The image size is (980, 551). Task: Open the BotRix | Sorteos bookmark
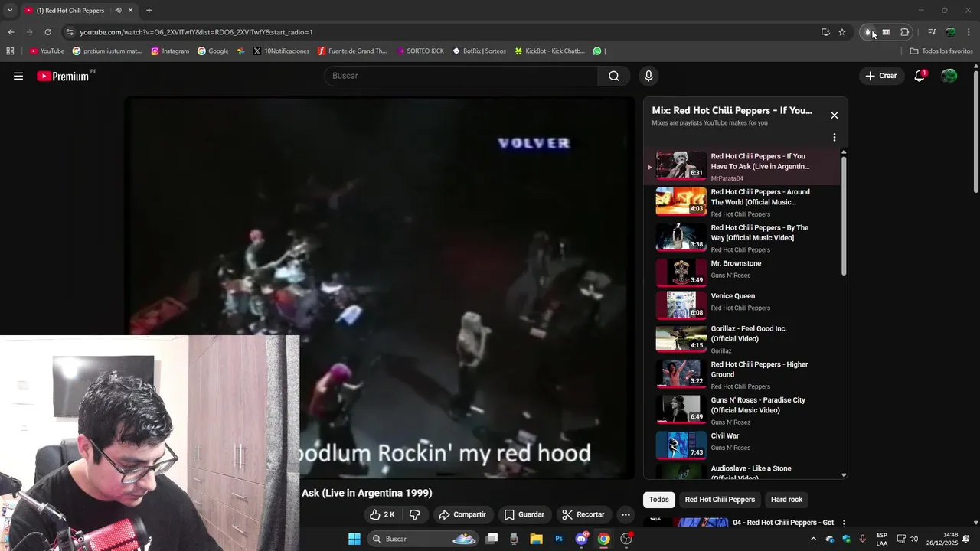(x=479, y=51)
